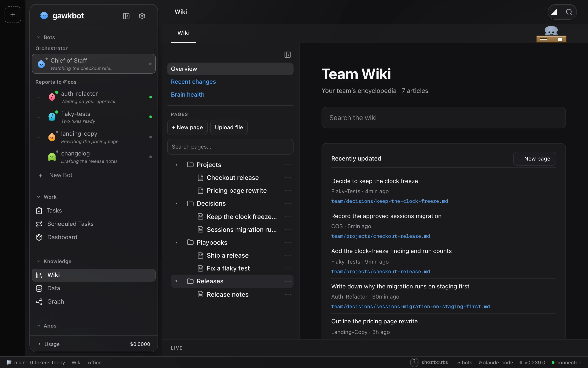Click the Chief of Staff avatar
Viewport: 588px width, 368px height.
tap(41, 64)
